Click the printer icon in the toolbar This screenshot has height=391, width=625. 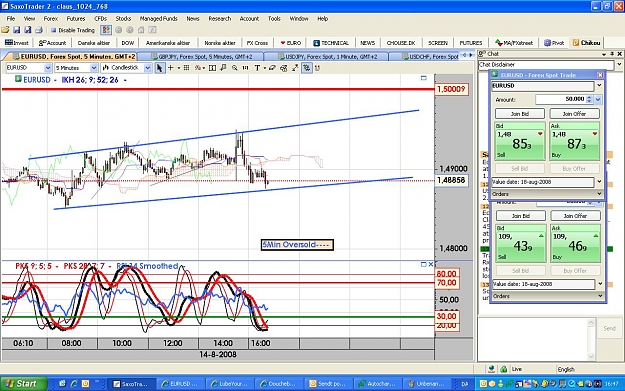click(x=39, y=30)
